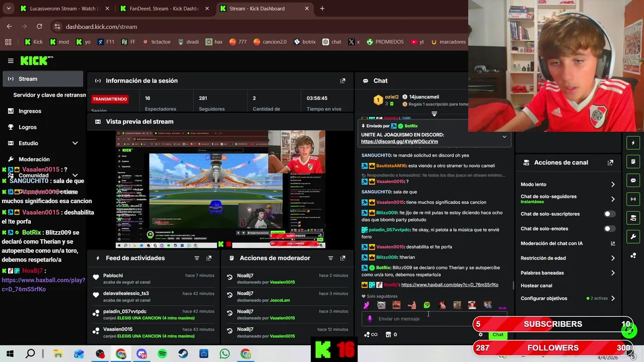Toggle Chat de solo-emotes switch
Image resolution: width=644 pixels, height=362 pixels.
click(609, 229)
